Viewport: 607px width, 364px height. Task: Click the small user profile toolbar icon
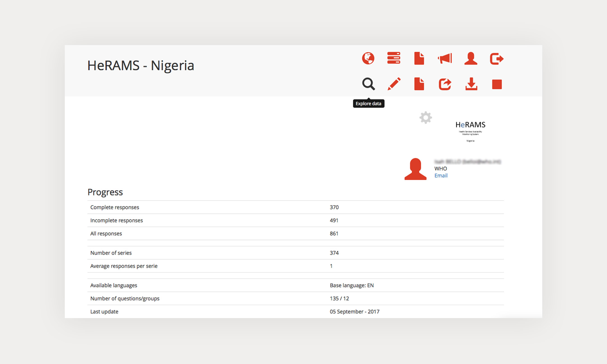471,59
